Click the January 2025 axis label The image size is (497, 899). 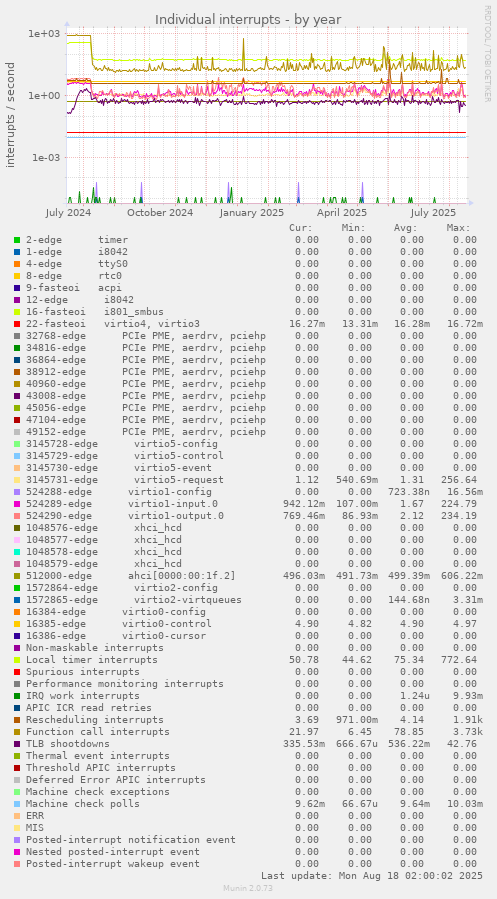coord(252,213)
